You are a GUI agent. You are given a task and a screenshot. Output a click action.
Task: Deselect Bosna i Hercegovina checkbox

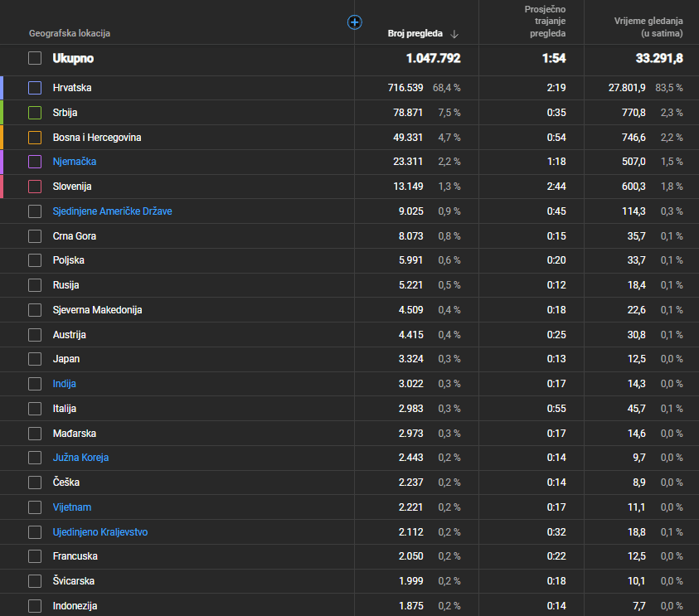35,138
